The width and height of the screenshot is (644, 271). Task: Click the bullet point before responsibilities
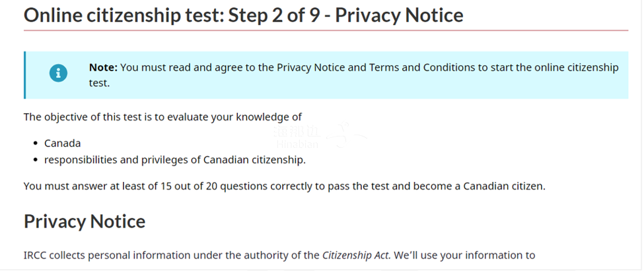pyautogui.click(x=35, y=160)
